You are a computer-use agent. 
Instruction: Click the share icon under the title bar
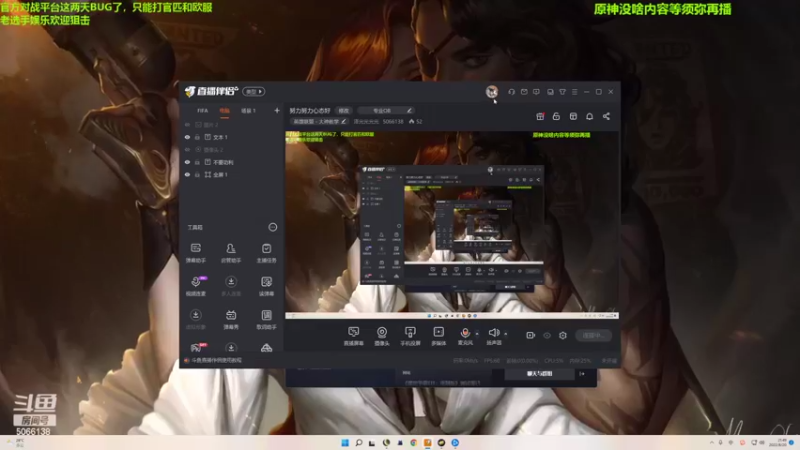point(606,116)
